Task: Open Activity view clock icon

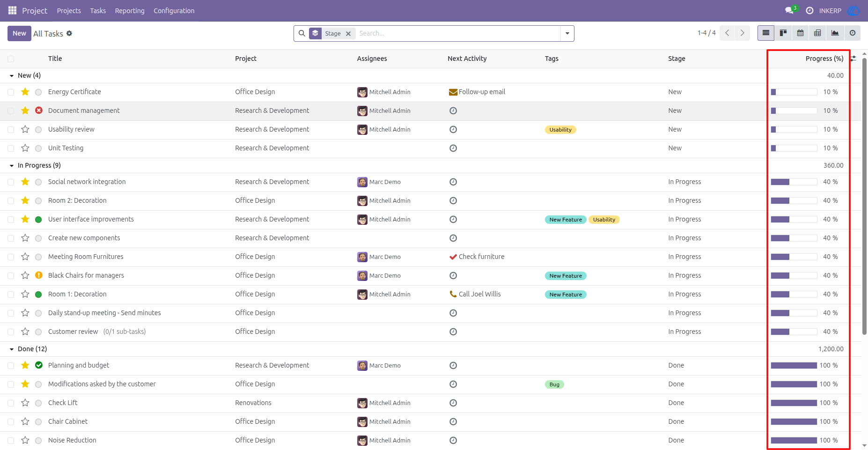Action: 853,33
